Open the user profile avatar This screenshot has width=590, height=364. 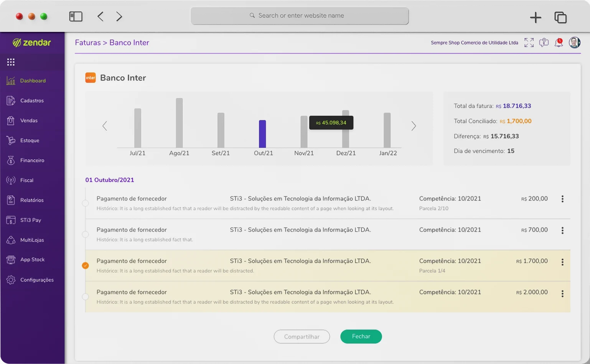(x=574, y=43)
